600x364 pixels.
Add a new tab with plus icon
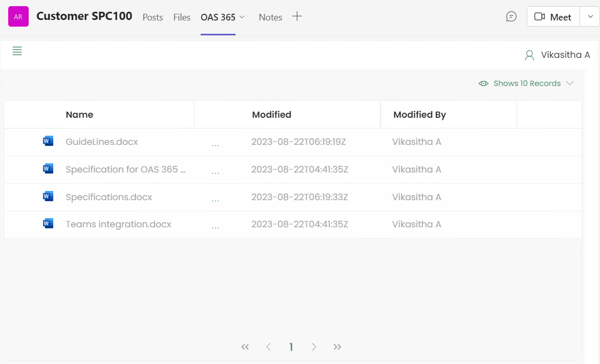point(297,17)
